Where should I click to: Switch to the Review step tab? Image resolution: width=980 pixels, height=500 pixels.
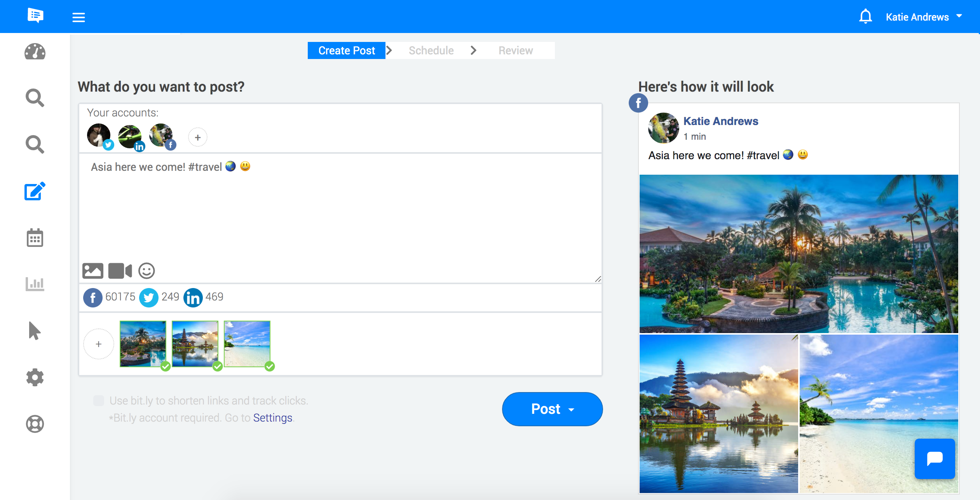(515, 50)
